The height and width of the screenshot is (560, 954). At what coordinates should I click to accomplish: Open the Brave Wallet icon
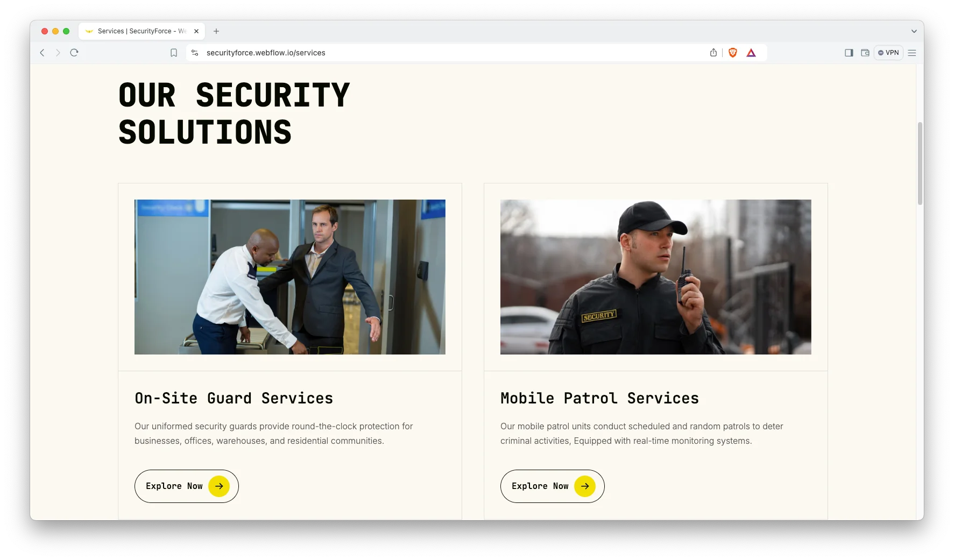click(x=865, y=53)
